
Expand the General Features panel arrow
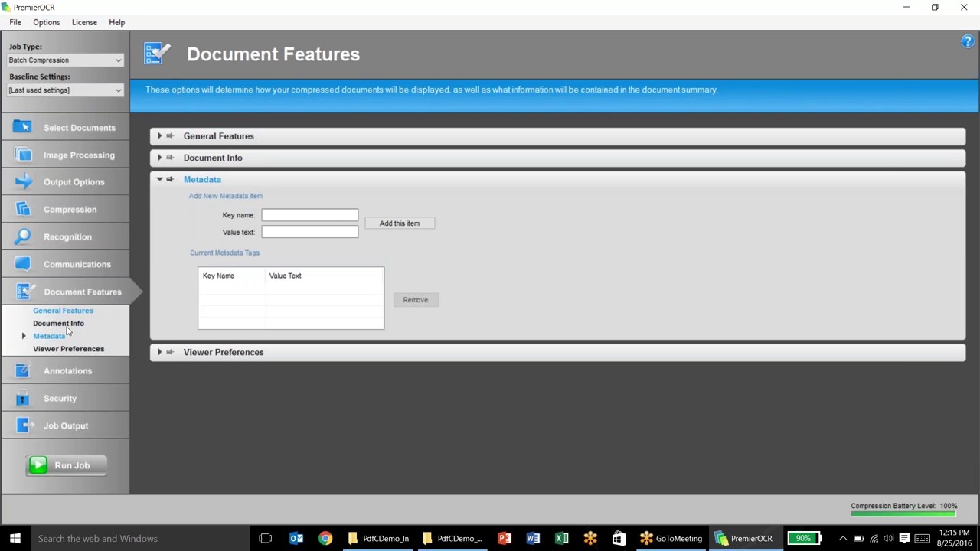coord(159,136)
